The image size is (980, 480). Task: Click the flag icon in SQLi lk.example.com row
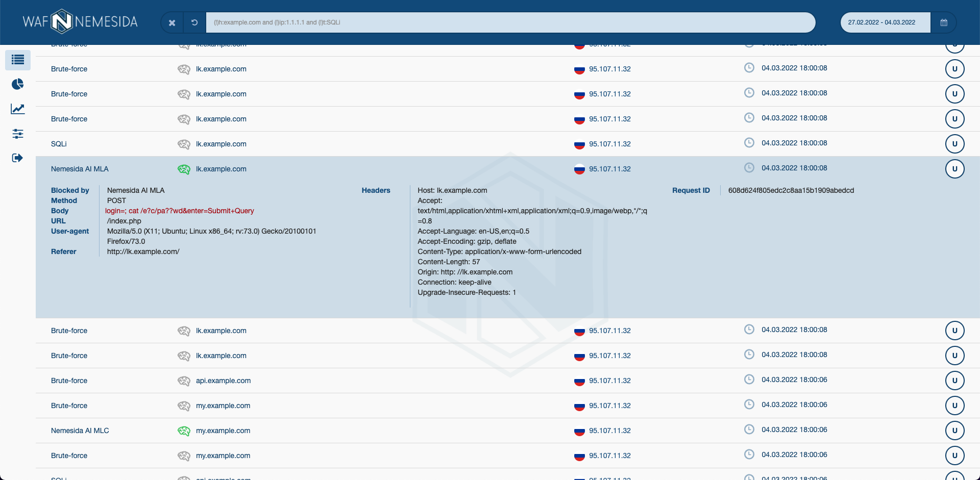(579, 144)
